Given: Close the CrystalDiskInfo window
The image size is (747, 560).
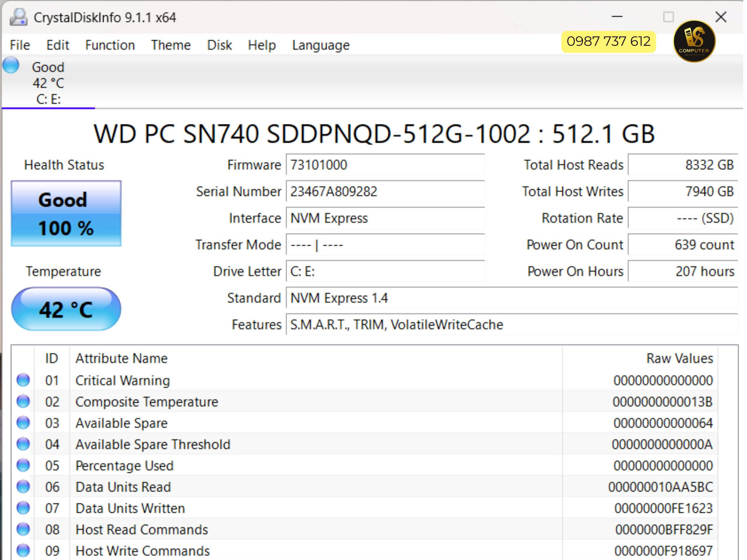Looking at the screenshot, I should pyautogui.click(x=721, y=17).
